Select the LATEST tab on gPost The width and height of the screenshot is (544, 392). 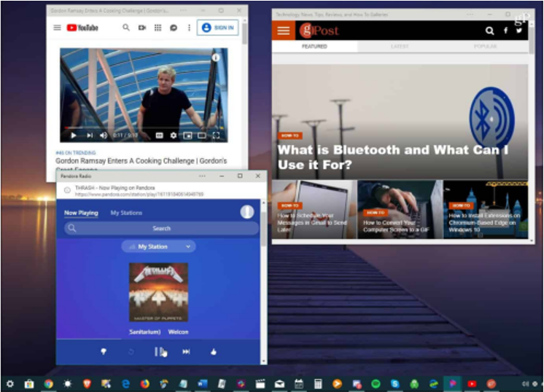coord(400,47)
